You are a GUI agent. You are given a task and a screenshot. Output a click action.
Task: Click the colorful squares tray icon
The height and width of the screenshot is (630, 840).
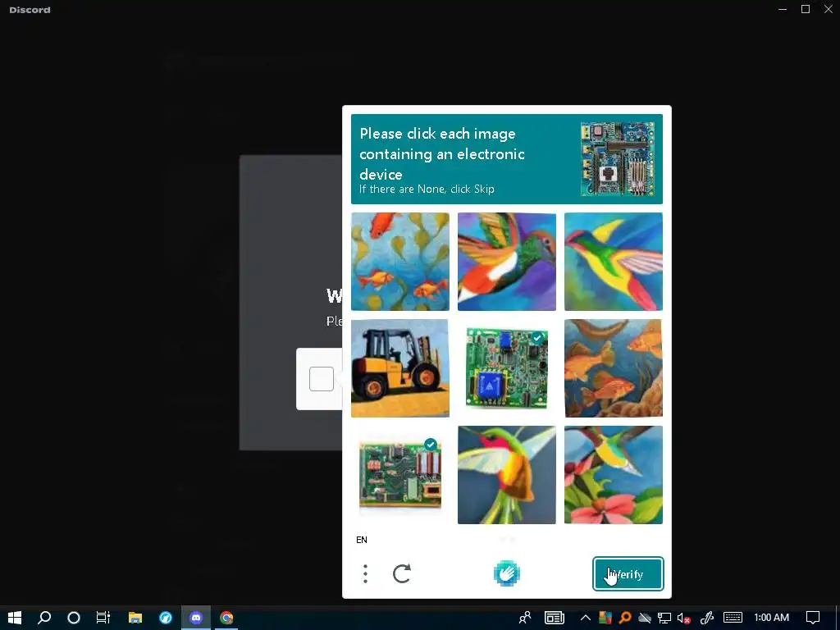coord(605,618)
